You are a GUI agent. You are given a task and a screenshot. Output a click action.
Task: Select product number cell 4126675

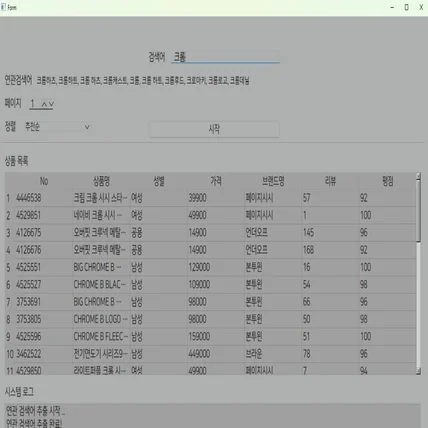[44, 233]
